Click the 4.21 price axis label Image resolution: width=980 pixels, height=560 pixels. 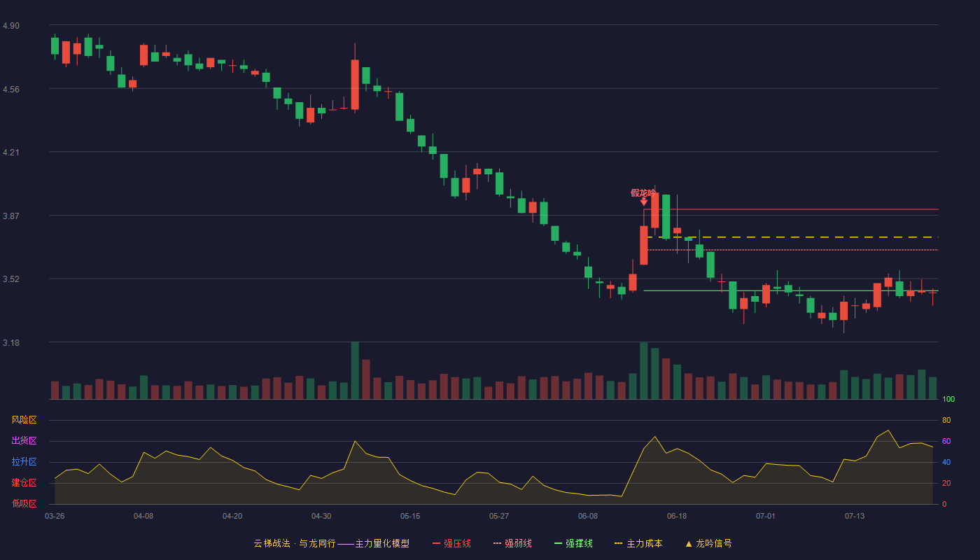point(11,153)
